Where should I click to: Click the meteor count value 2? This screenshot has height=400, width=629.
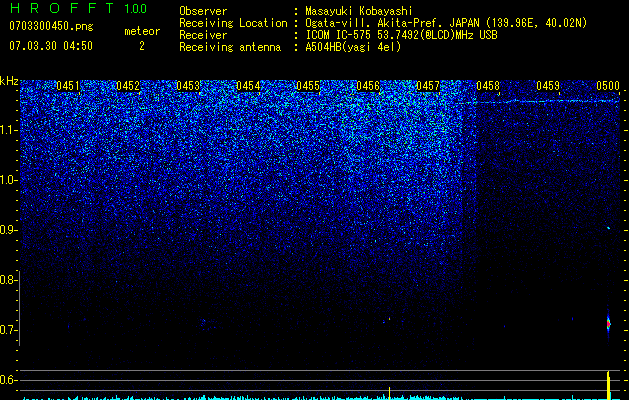[142, 46]
